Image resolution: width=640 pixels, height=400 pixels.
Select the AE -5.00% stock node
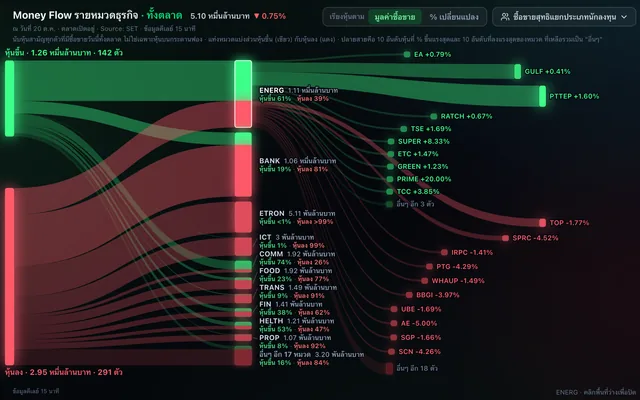tap(414, 323)
